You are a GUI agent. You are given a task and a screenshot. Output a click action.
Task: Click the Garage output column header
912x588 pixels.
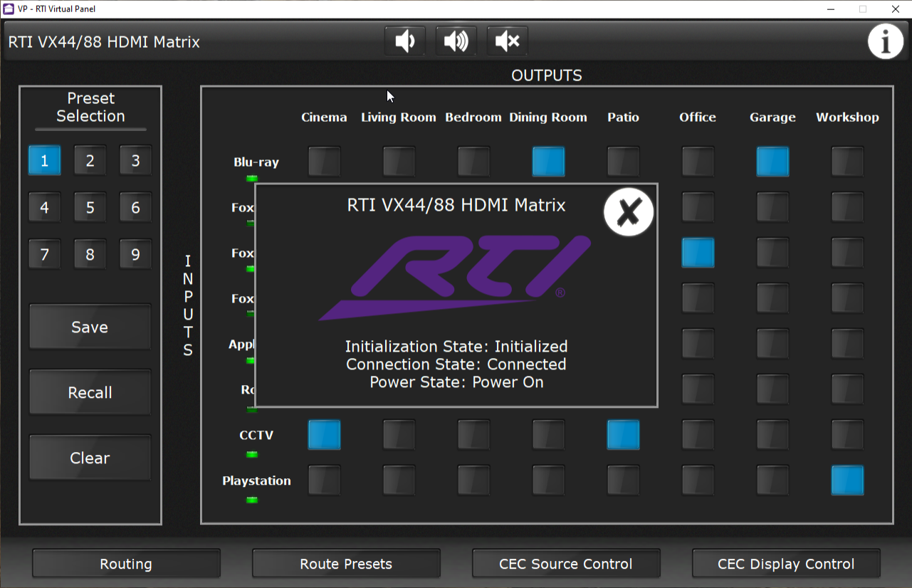coord(772,117)
